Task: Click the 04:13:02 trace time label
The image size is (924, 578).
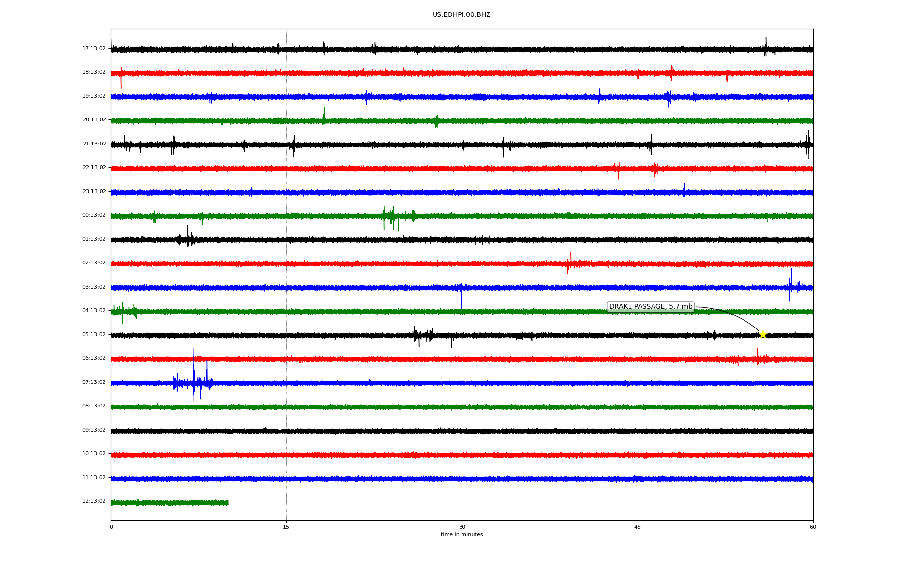Action: tap(94, 311)
